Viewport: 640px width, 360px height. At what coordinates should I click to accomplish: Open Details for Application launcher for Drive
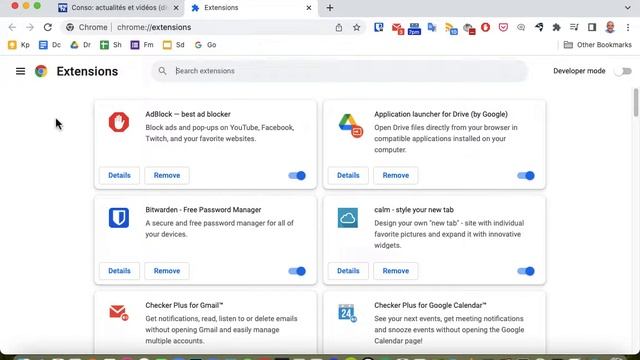[x=348, y=176]
